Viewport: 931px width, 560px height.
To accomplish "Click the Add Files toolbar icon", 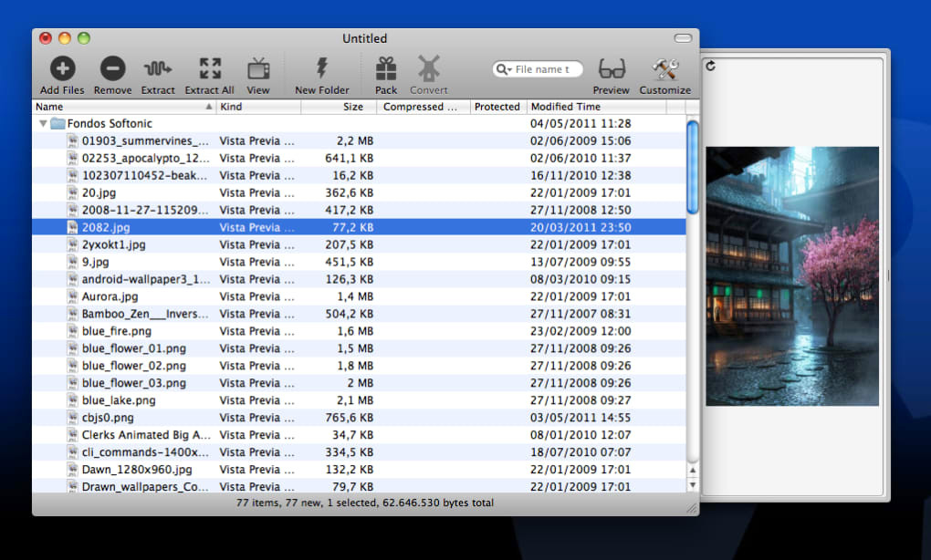I will [62, 69].
